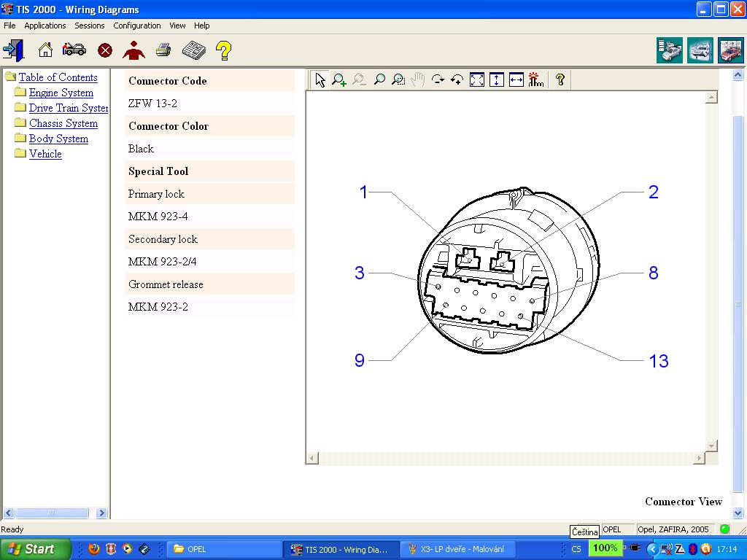
Task: Click the fit to width icon
Action: tap(516, 80)
